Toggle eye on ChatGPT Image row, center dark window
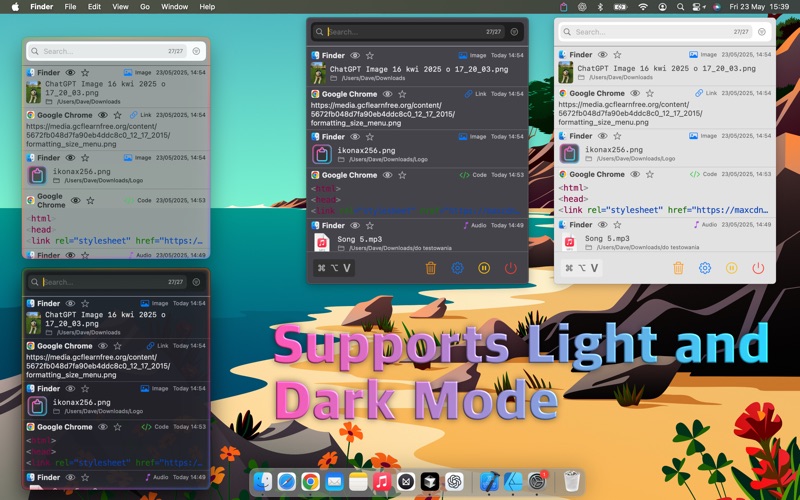 pyautogui.click(x=355, y=56)
